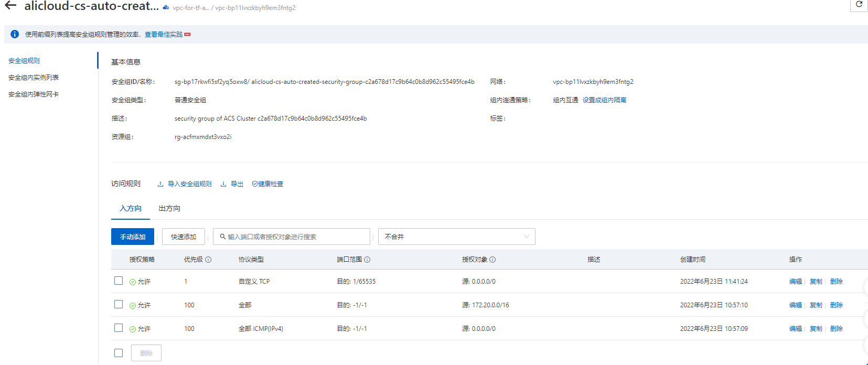Click the refresh icon at top right
This screenshot has width=868, height=365.
coord(859,5)
